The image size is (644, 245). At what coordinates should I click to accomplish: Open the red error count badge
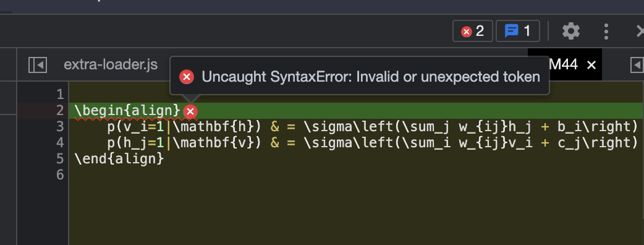472,31
